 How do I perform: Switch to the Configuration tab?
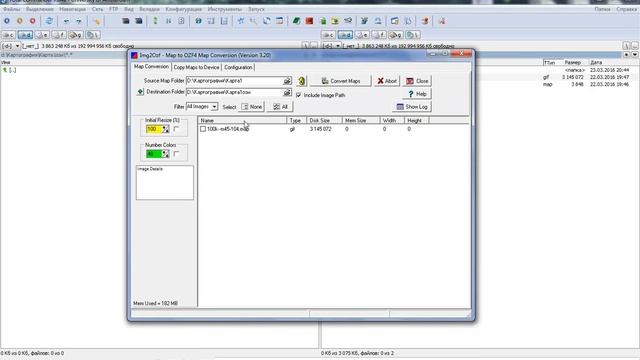point(238,67)
